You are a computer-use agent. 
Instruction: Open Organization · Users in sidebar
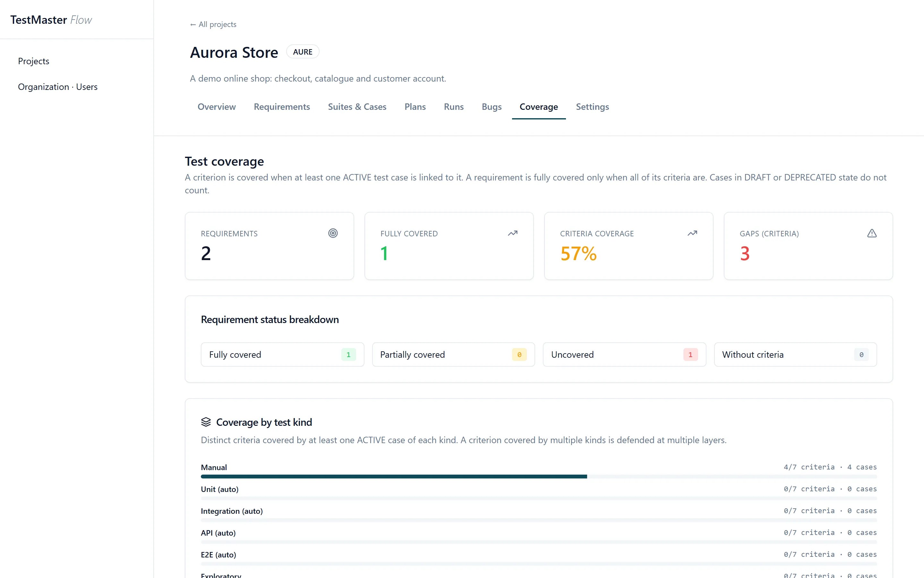point(58,87)
